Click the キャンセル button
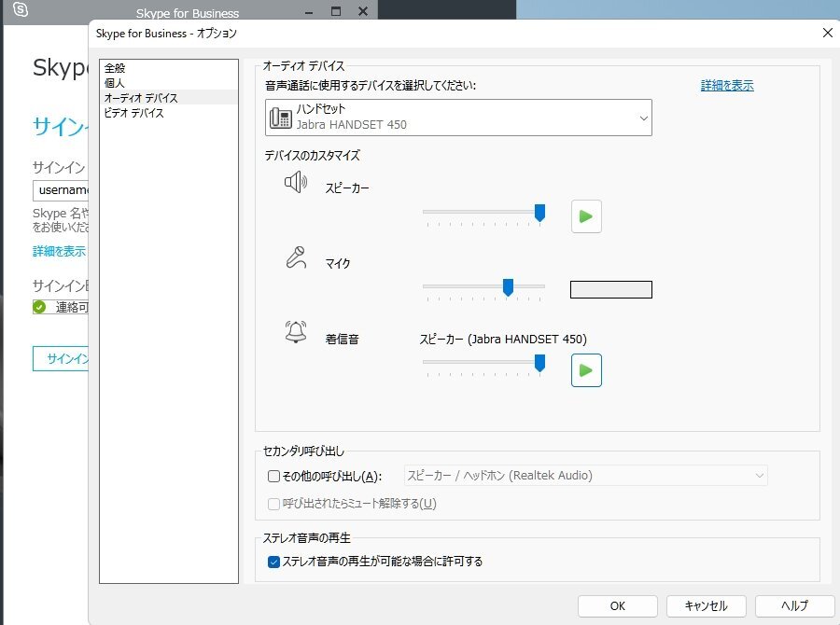 (707, 606)
